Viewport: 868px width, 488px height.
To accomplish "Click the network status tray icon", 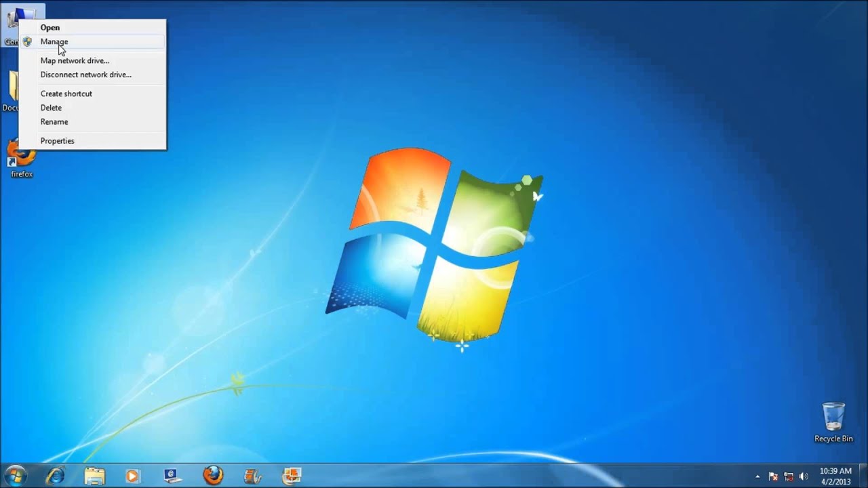I will tap(789, 476).
